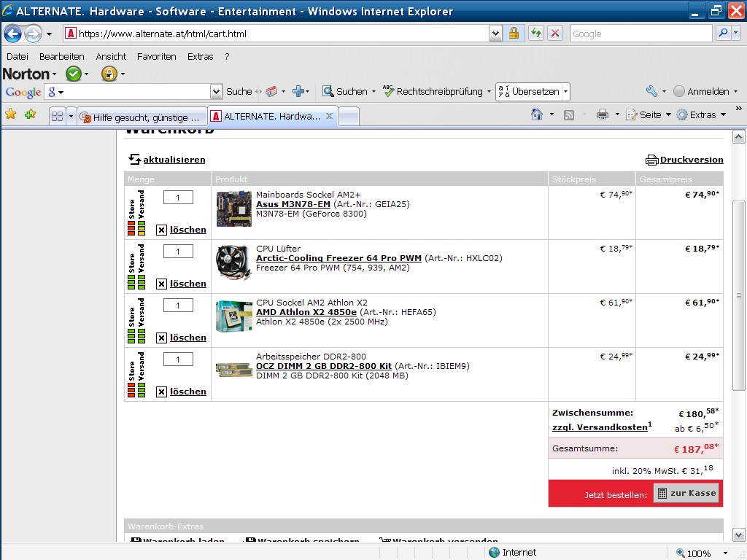Click the scrollbar down arrow

click(x=739, y=534)
